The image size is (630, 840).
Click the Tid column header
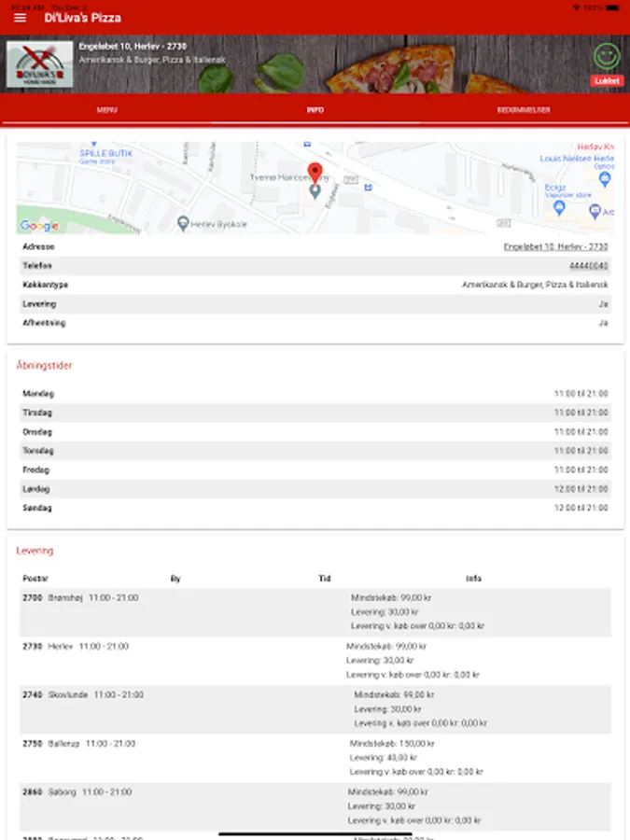pos(324,579)
